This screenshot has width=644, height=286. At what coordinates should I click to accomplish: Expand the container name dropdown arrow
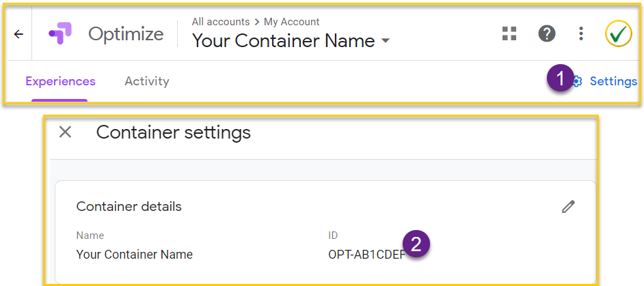pos(386,41)
